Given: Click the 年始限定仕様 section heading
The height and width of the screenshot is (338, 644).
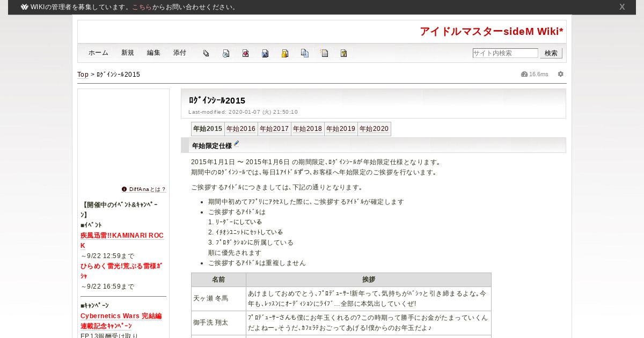Looking at the screenshot, I should pos(212,145).
